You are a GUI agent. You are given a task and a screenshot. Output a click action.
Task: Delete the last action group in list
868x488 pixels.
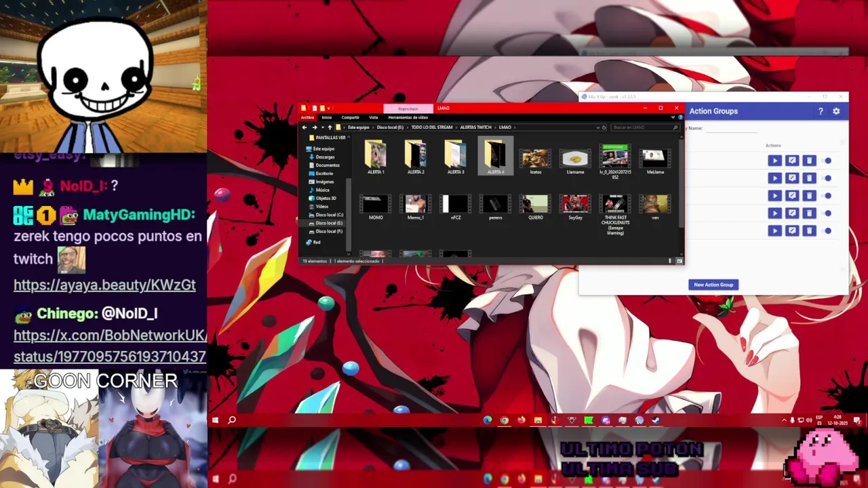[x=809, y=230]
